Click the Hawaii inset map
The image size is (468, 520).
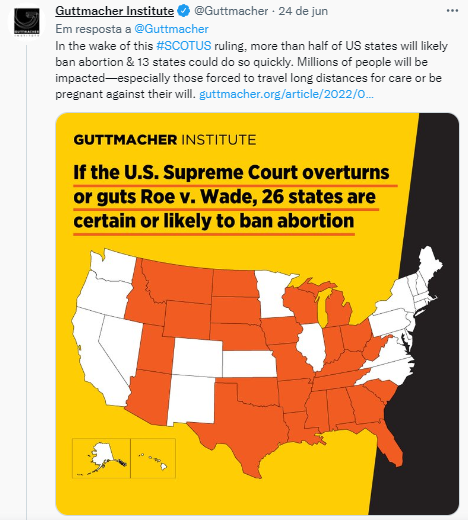(153, 458)
